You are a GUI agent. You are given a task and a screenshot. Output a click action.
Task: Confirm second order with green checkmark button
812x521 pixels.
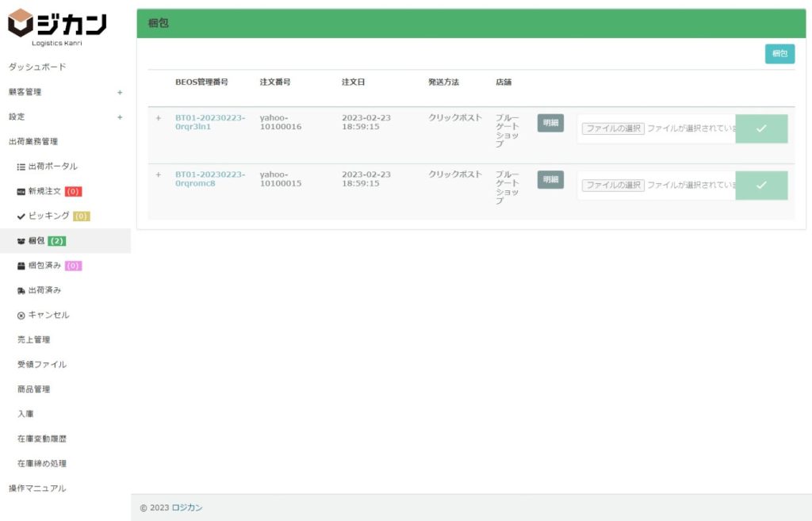coord(761,185)
